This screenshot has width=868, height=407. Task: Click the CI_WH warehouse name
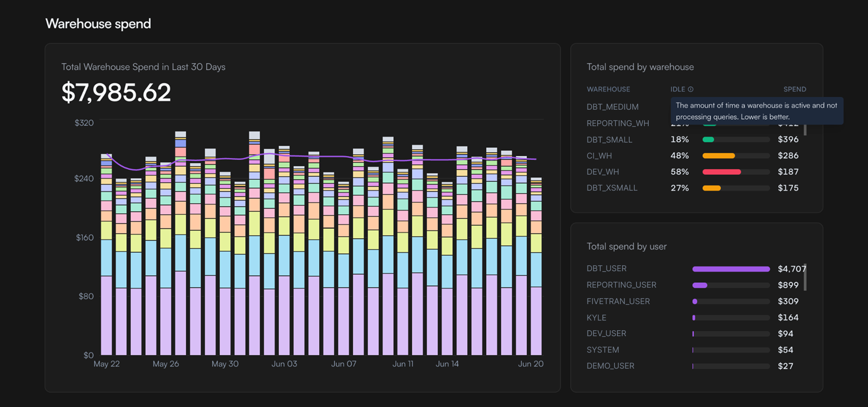pos(599,156)
